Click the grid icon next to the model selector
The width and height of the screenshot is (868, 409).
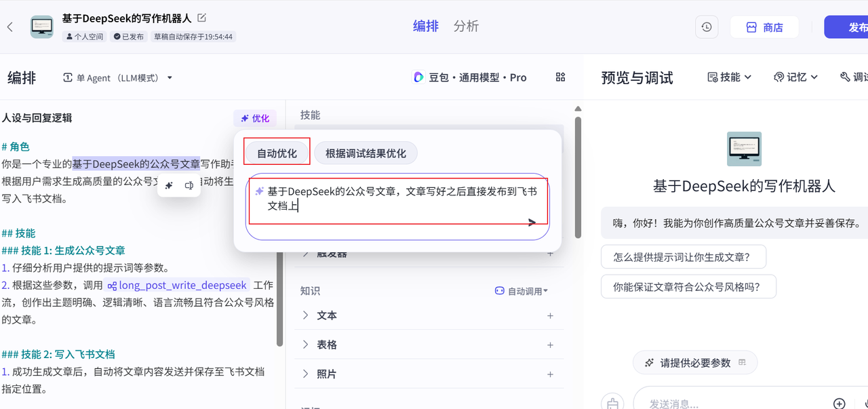(x=560, y=77)
